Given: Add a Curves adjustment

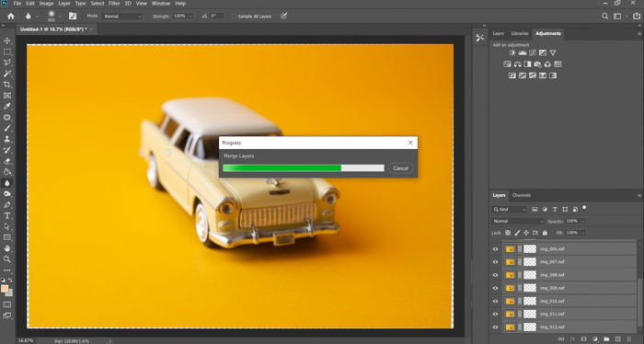Looking at the screenshot, I should (533, 53).
